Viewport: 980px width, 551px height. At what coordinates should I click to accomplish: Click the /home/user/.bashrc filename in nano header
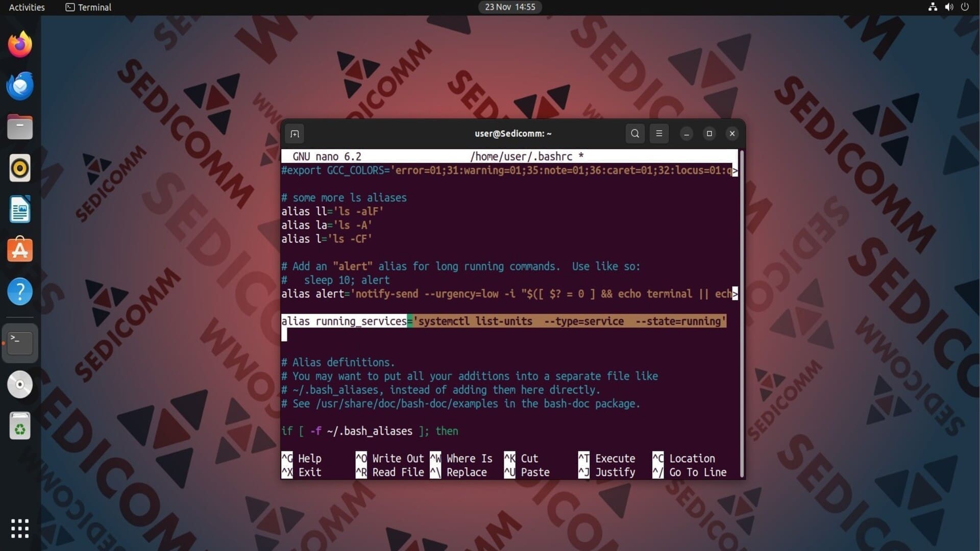pos(521,157)
